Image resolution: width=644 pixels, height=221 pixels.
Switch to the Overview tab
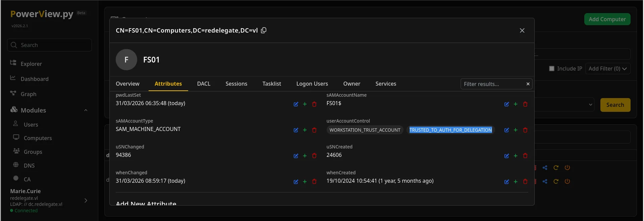127,84
